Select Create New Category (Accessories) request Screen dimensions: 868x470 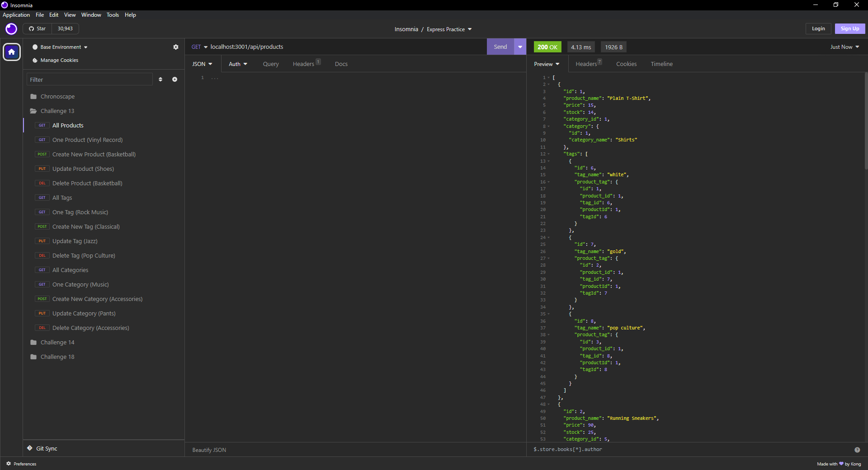[x=104, y=299]
